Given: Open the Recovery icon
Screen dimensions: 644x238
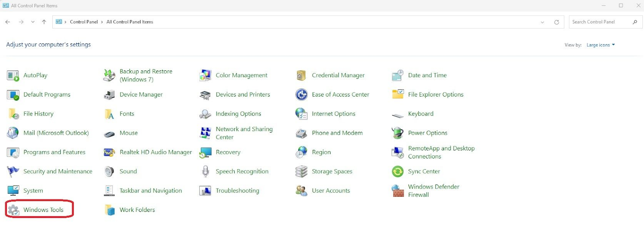Looking at the screenshot, I should (x=205, y=152).
